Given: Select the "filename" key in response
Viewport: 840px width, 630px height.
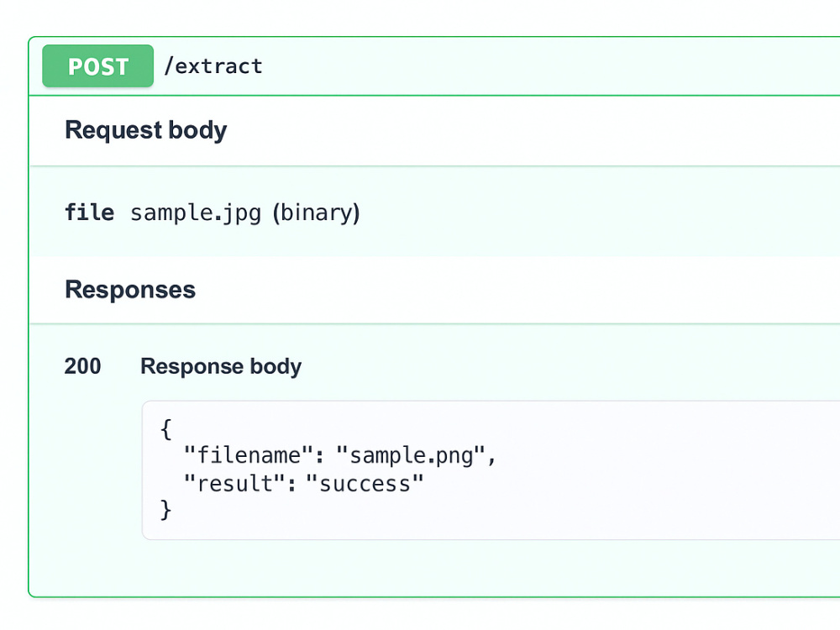Looking at the screenshot, I should point(249,455).
